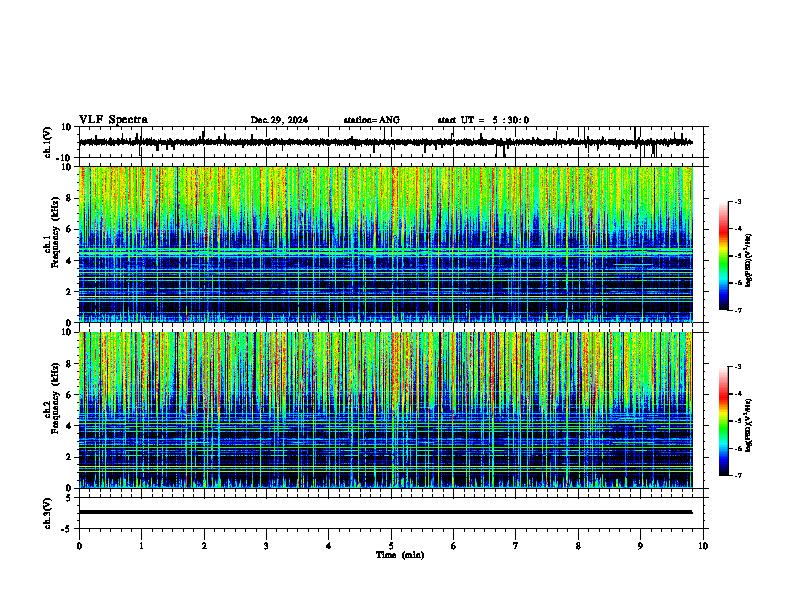Click time axis tick label "0"

(79, 546)
